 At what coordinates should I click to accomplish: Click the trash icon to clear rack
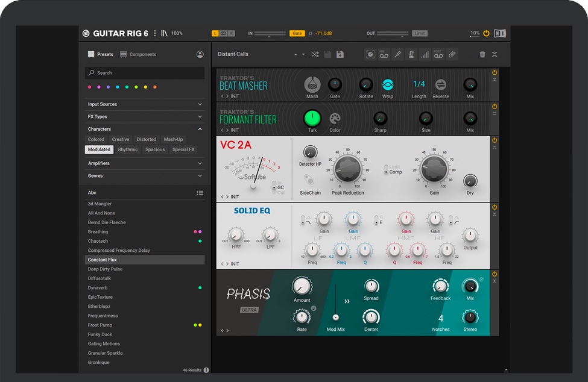tap(482, 54)
